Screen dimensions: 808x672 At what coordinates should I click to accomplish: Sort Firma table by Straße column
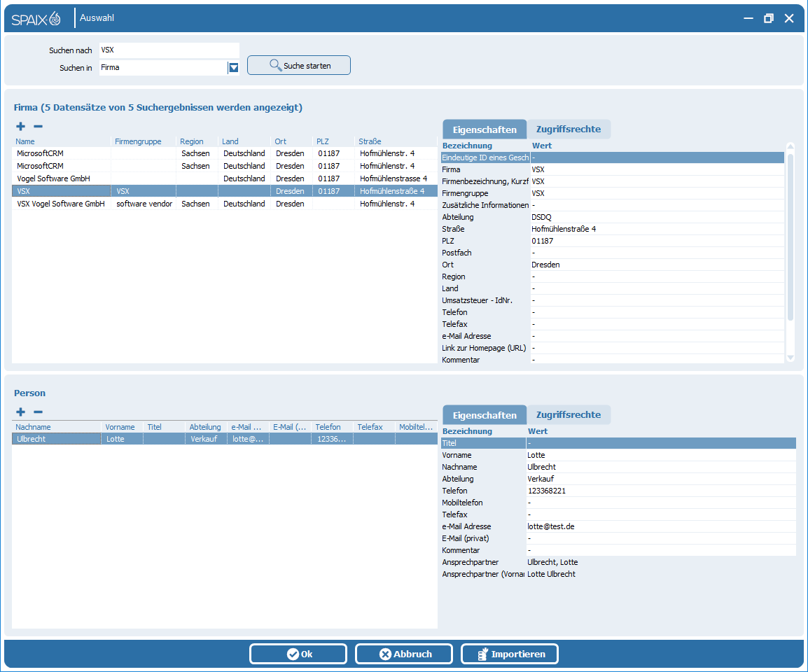click(x=396, y=141)
